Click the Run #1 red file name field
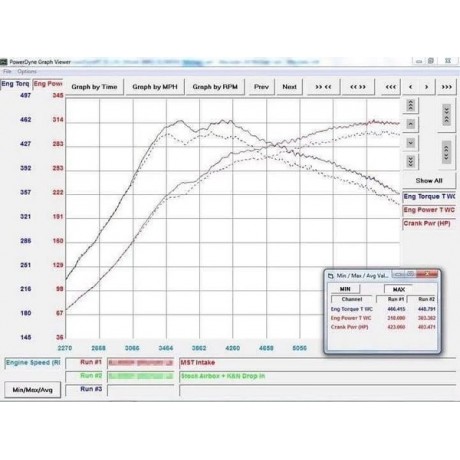Image resolution: width=460 pixels, height=460 pixels. pos(141,363)
